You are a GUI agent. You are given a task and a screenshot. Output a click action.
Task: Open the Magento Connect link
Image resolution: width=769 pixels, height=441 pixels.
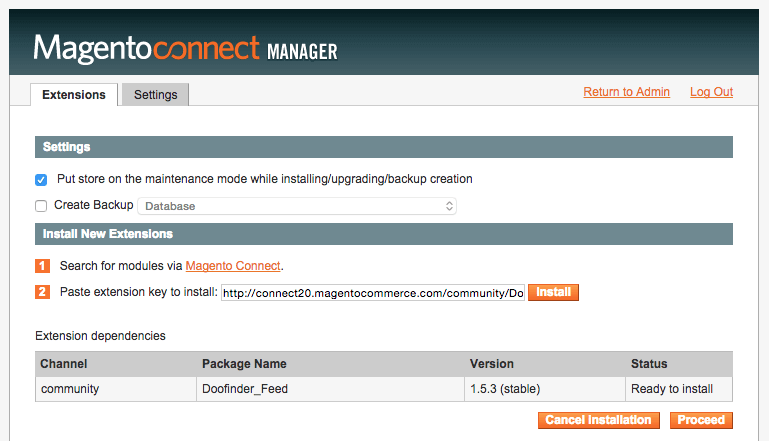[233, 266]
